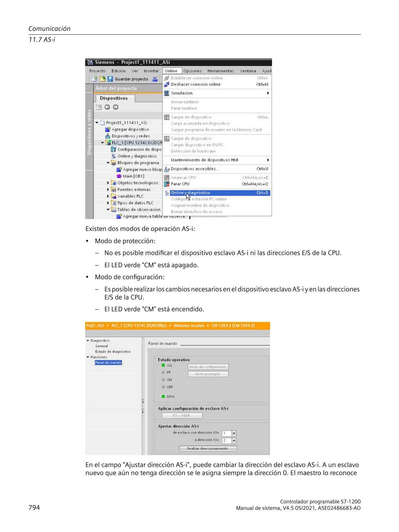The width and height of the screenshot is (399, 532).
Task: Click the new project toolbar icon
Action: (94, 79)
